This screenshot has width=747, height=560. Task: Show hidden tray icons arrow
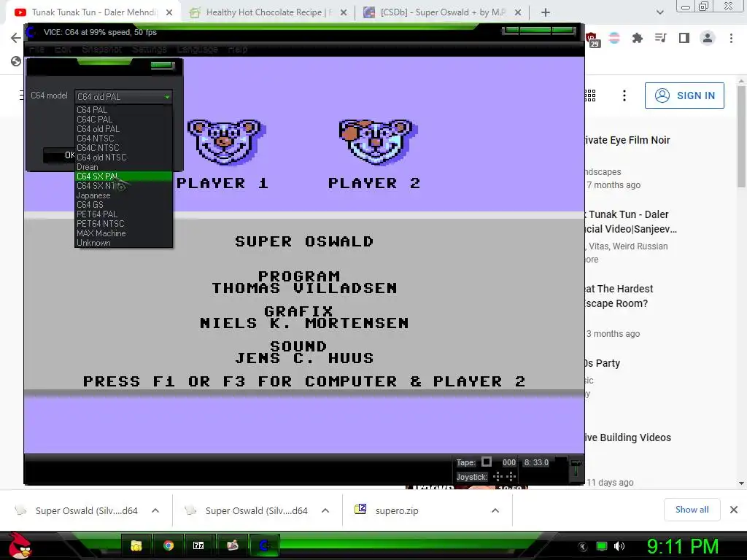[583, 546]
